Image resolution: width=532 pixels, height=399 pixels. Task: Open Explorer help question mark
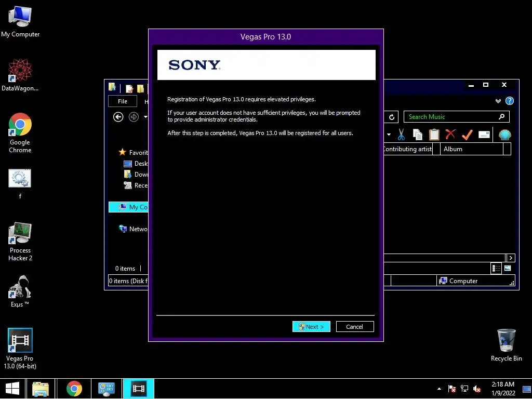(510, 101)
